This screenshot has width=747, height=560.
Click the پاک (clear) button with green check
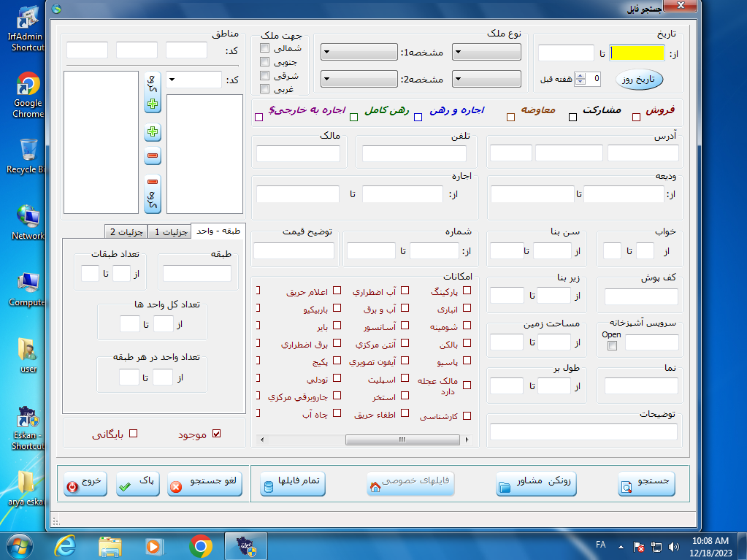138,483
